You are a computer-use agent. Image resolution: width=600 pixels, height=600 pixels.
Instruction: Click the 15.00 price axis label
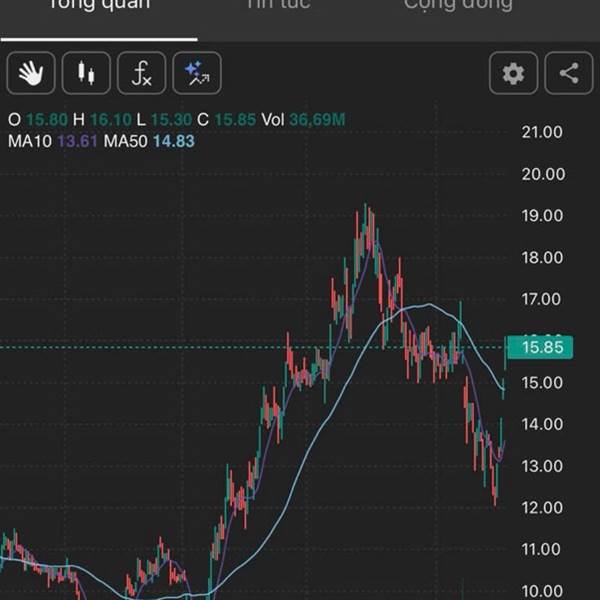coord(542,383)
